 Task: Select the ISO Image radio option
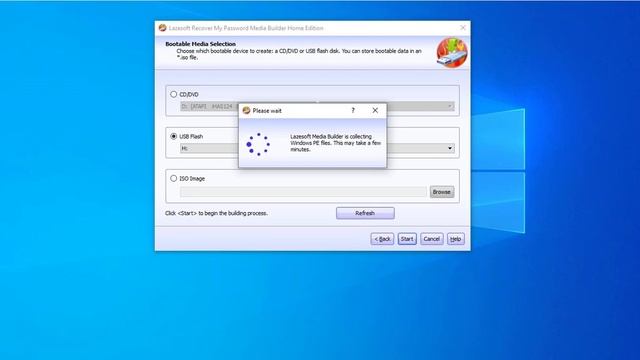click(173, 178)
